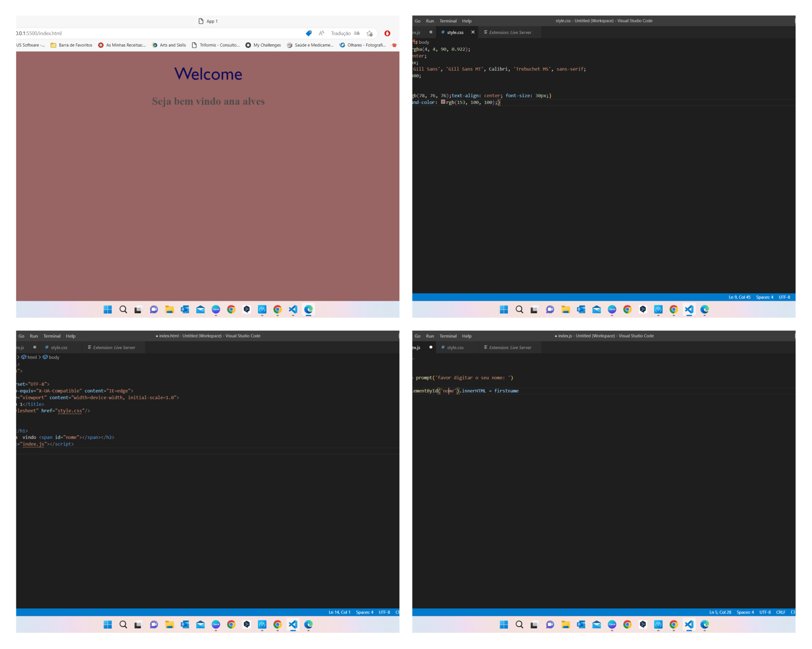Open Outlook in taskbar below index.html window
This screenshot has width=812, height=649.
pos(184,625)
